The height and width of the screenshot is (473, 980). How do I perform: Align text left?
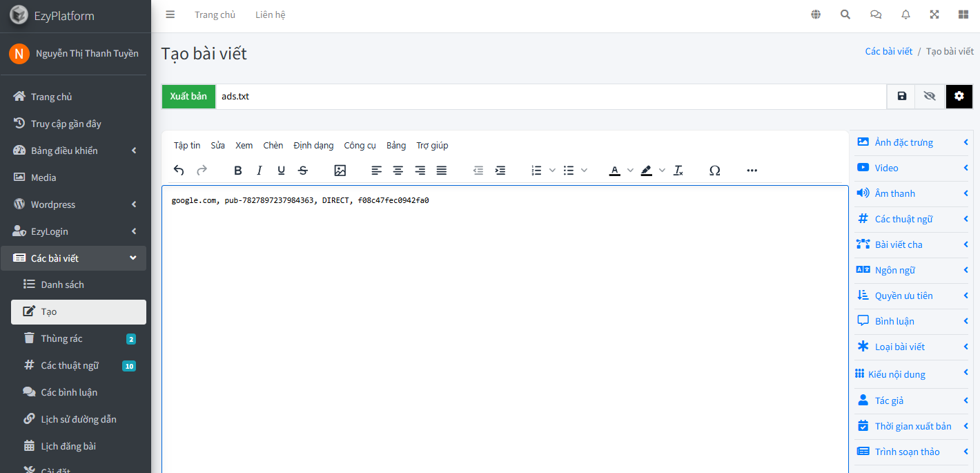[x=376, y=171]
